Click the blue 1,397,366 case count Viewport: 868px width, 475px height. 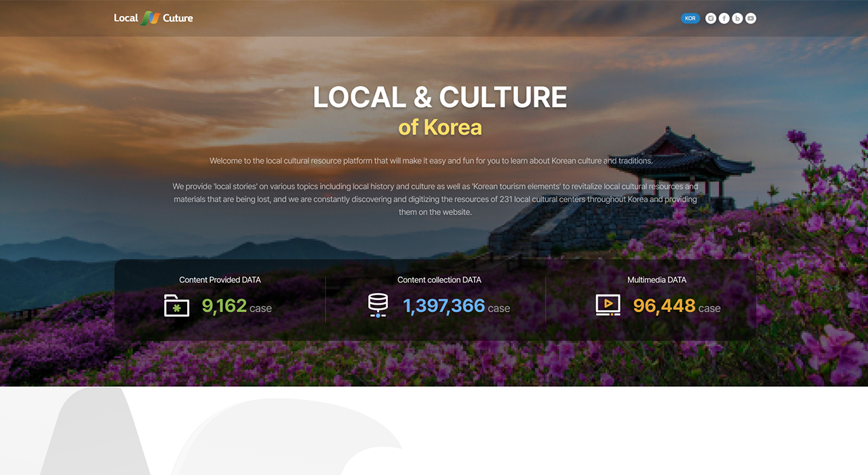point(444,306)
